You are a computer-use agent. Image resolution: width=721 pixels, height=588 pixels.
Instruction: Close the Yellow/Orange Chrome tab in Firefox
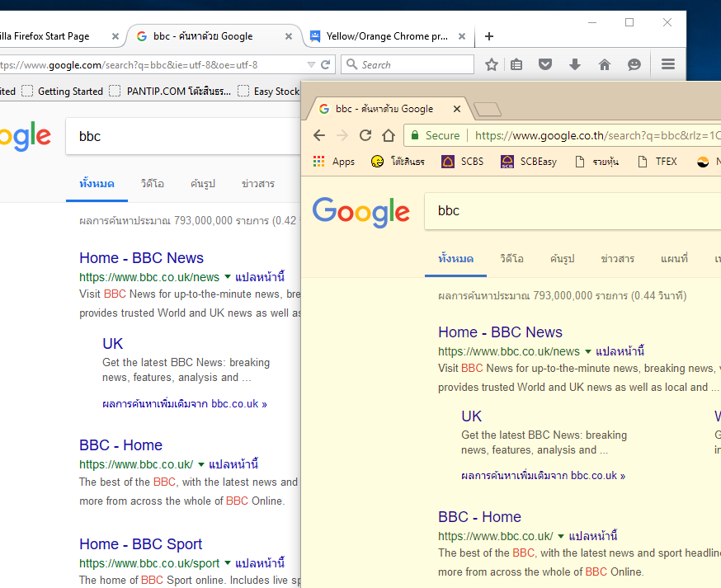click(x=462, y=36)
